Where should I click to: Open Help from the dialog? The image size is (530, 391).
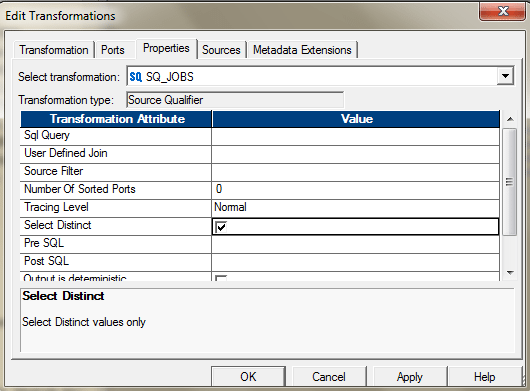click(x=484, y=376)
